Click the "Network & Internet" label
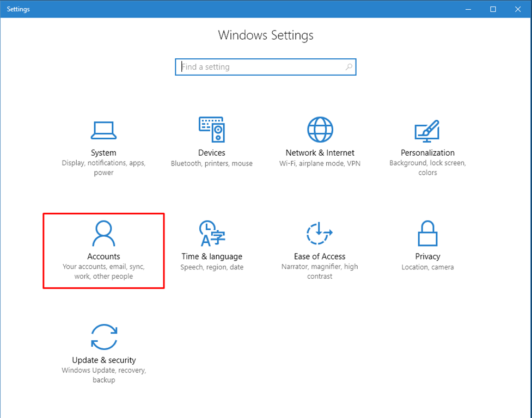This screenshot has height=418, width=532. (x=320, y=153)
